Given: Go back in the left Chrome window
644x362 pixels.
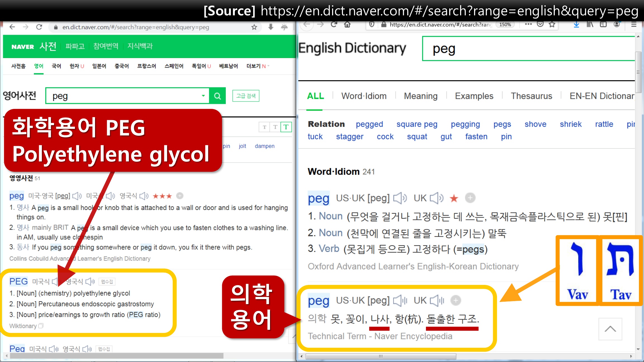Looking at the screenshot, I should click(x=12, y=27).
